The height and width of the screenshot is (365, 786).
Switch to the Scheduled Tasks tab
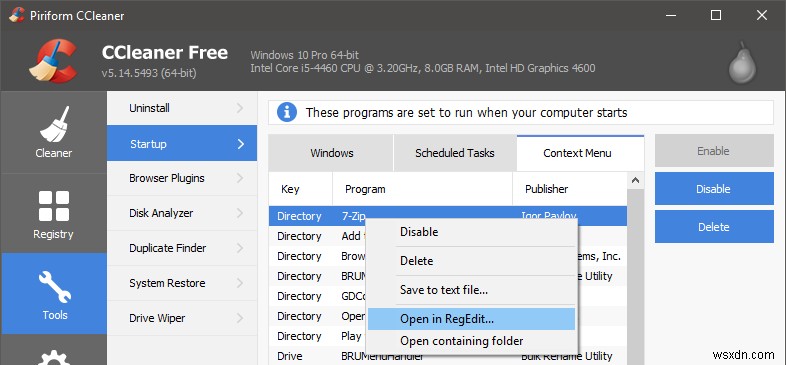tap(455, 153)
